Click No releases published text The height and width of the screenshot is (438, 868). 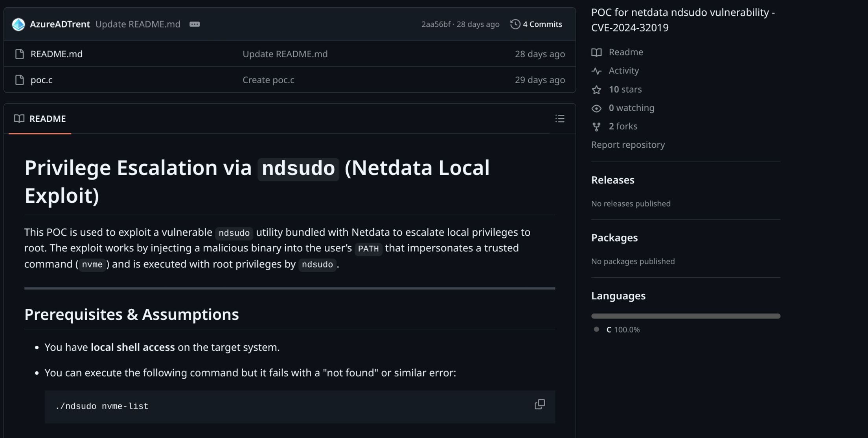[x=631, y=204]
